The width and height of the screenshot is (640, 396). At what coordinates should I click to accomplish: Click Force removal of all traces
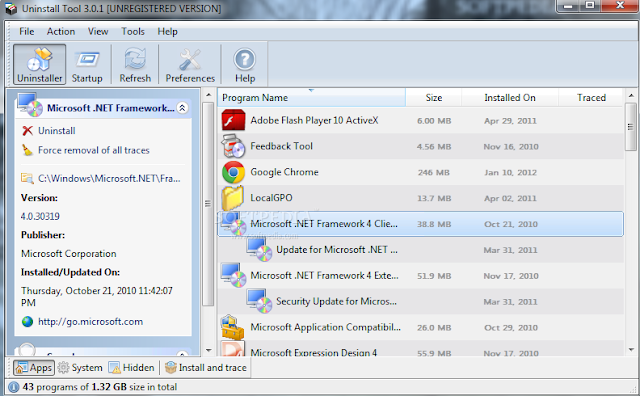coord(94,150)
